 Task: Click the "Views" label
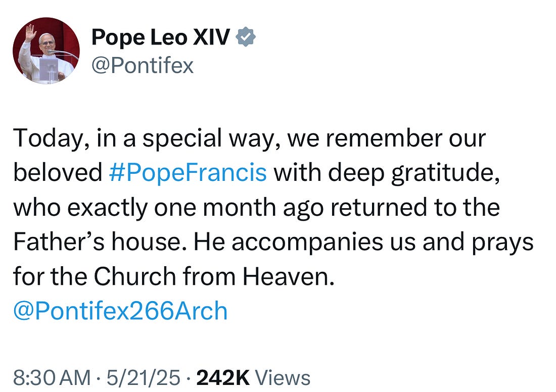click(x=283, y=378)
